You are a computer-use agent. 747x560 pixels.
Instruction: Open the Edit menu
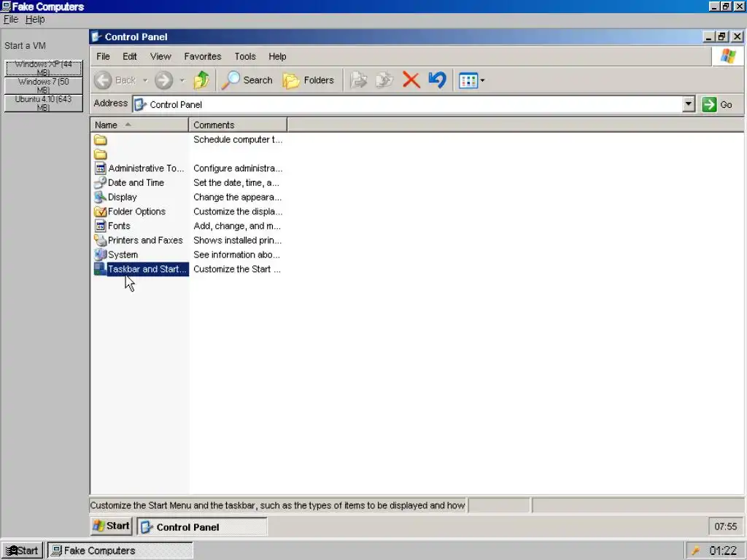pos(130,56)
